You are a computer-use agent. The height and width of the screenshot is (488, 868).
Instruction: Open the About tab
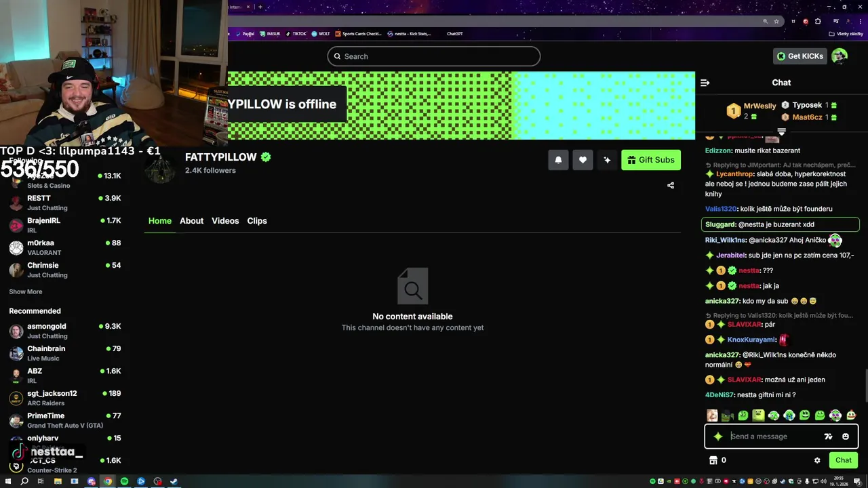coord(191,221)
